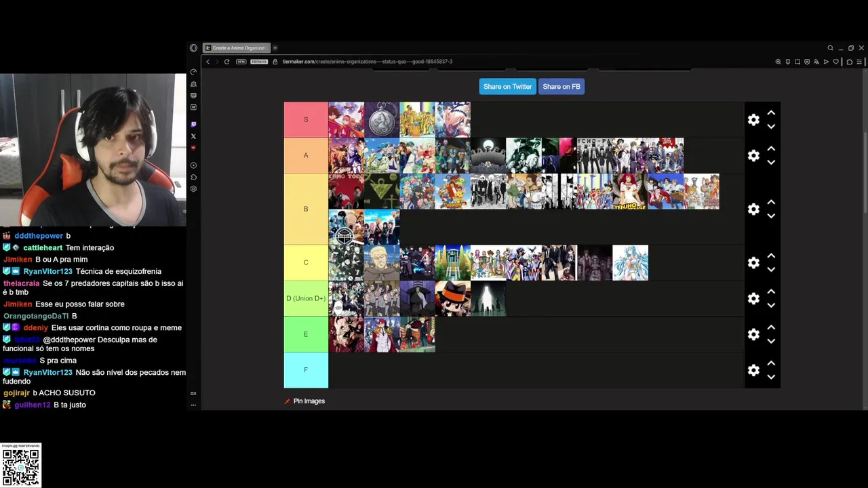Open the extensions cube in toolbar
868x488 pixels.
click(850, 62)
